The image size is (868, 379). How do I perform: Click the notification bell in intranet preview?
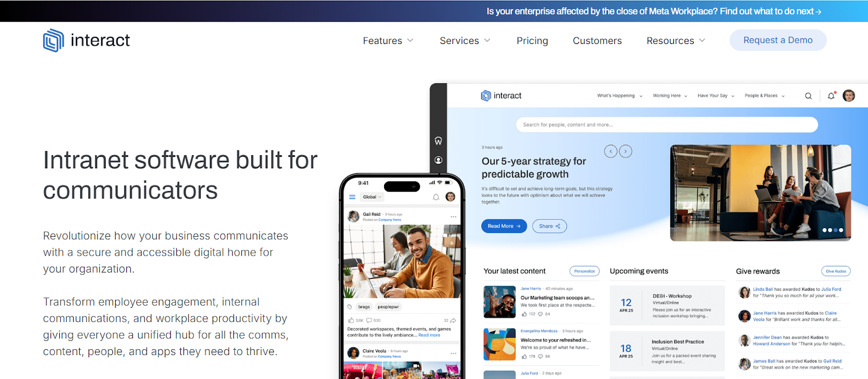click(x=831, y=96)
